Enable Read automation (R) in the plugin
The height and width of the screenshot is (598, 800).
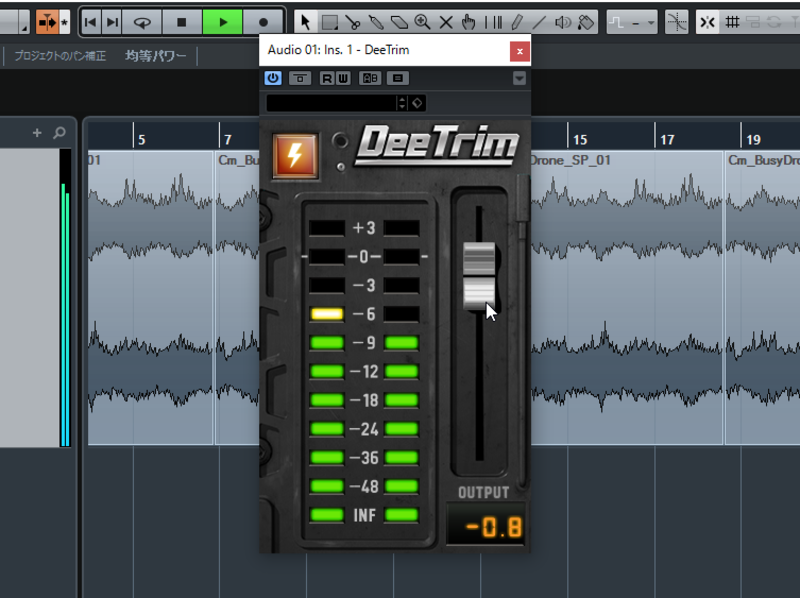point(327,78)
